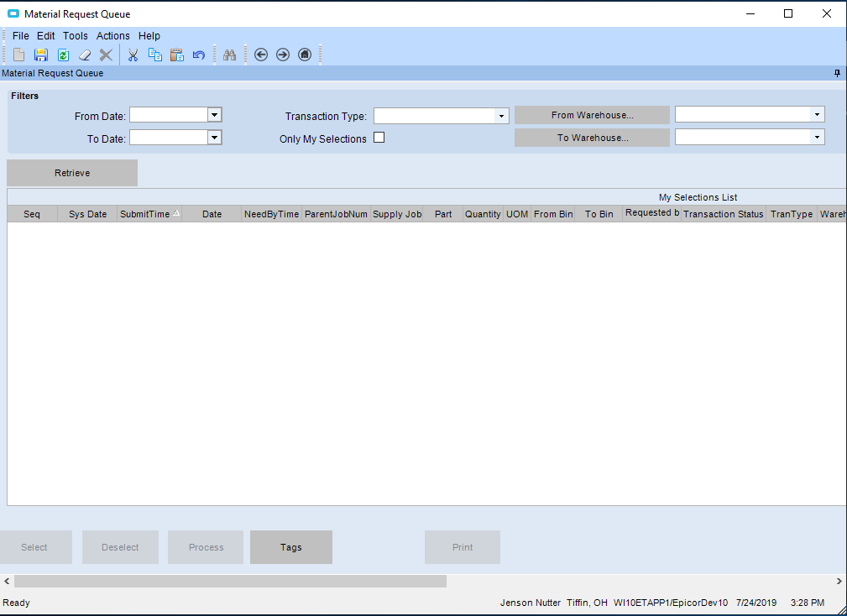Click the Transaction Status column header
This screenshot has height=616, width=847.
tap(724, 214)
